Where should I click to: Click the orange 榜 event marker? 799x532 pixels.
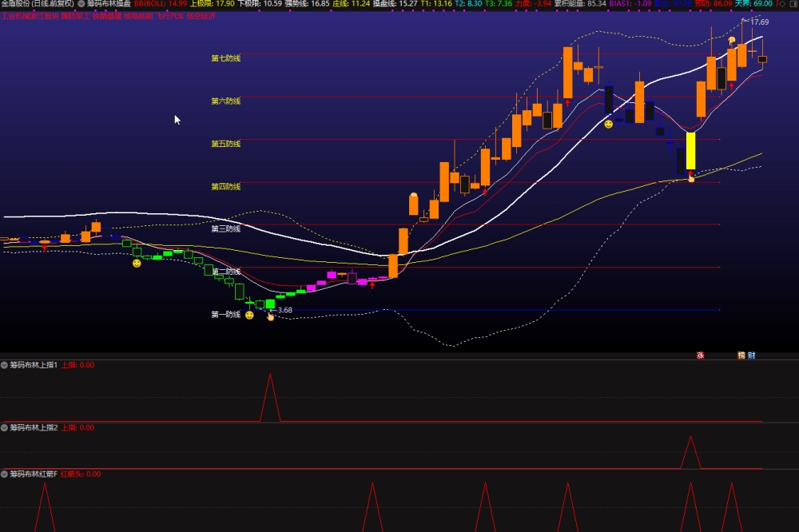click(x=741, y=355)
